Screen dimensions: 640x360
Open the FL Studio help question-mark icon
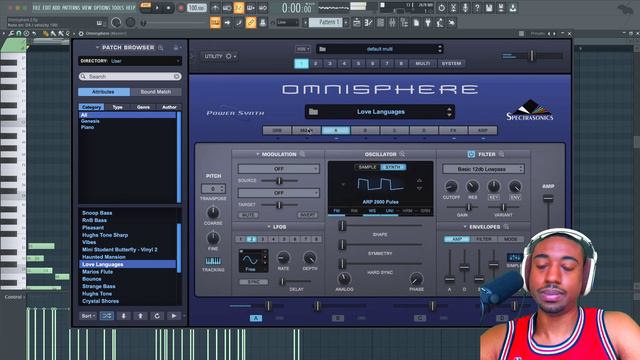477,8
